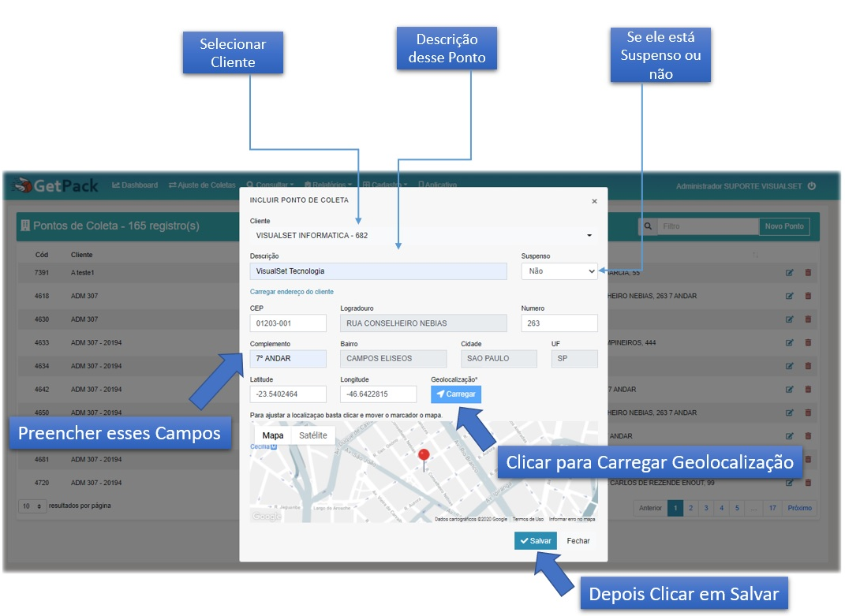This screenshot has height=616, width=845.
Task: Edit the row with code 4630
Action: pyautogui.click(x=790, y=319)
